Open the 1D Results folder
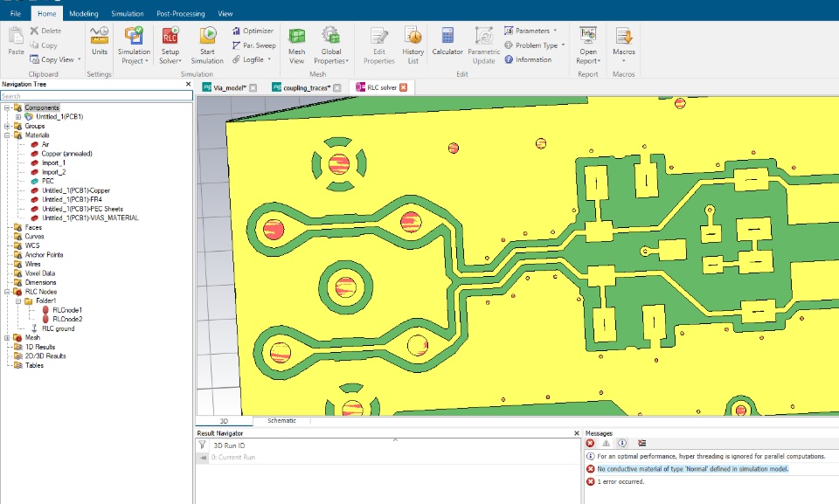 pyautogui.click(x=40, y=347)
